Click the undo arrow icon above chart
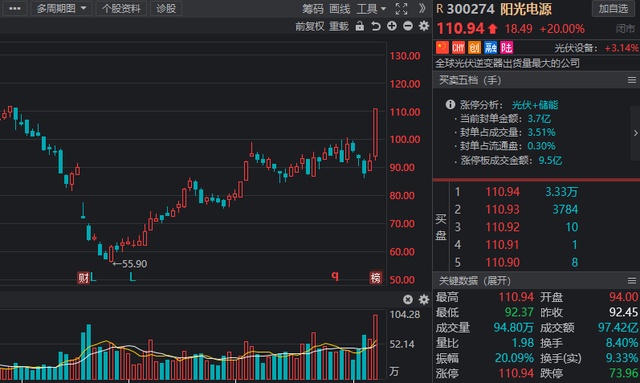This screenshot has width=640, height=383. [x=376, y=27]
